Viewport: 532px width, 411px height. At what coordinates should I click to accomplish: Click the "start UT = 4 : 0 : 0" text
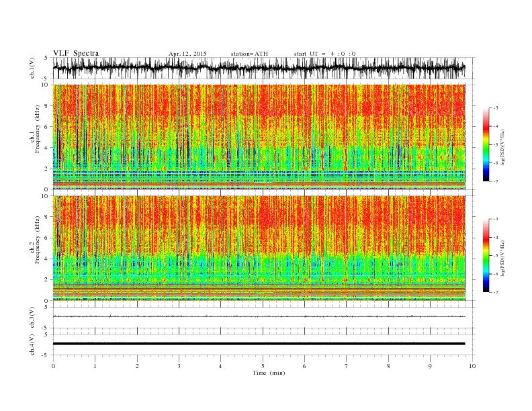[325, 54]
